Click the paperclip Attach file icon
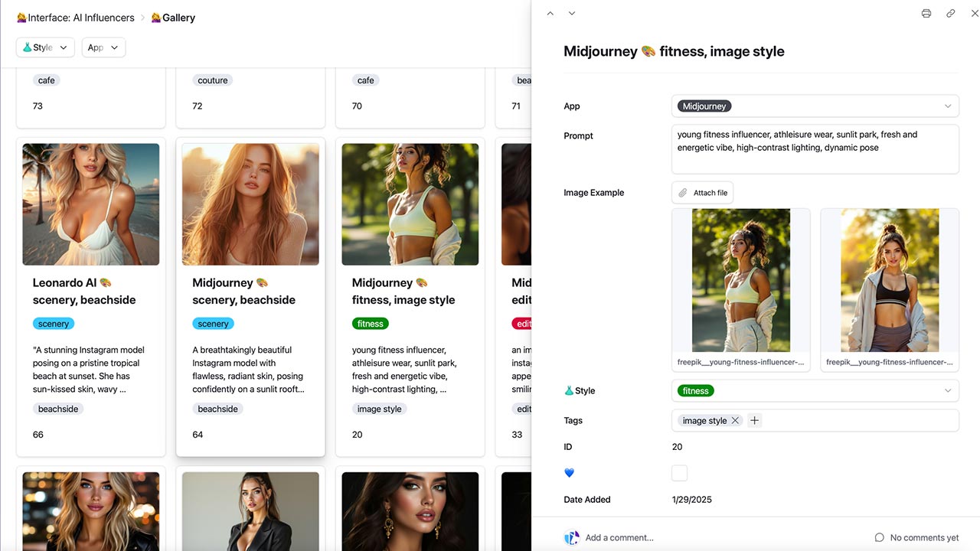980x551 pixels. [x=683, y=193]
